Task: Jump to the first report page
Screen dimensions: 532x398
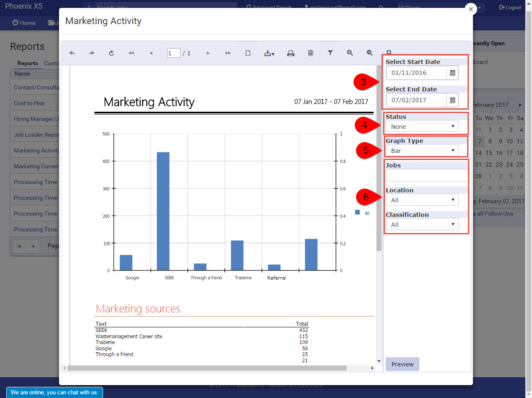Action: click(131, 53)
